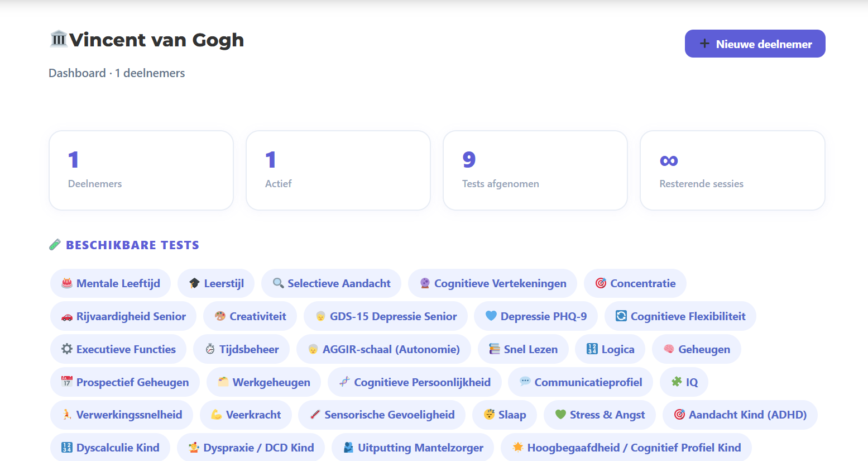The image size is (868, 461).
Task: Click the folder icon on Werkgeheugen
Action: click(223, 382)
